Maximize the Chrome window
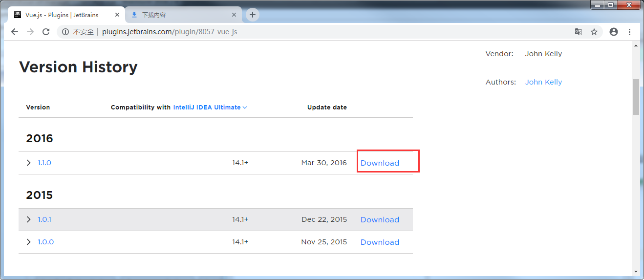Screen dimensions: 644x280 pyautogui.click(x=610, y=4)
